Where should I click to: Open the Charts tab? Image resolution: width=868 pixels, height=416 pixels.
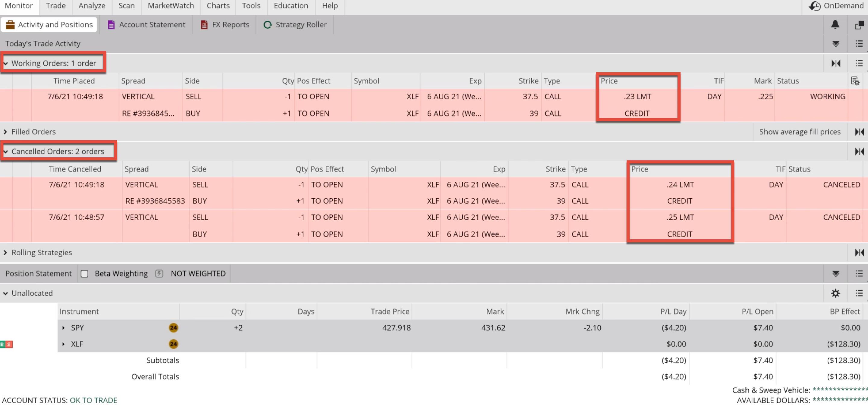[218, 6]
